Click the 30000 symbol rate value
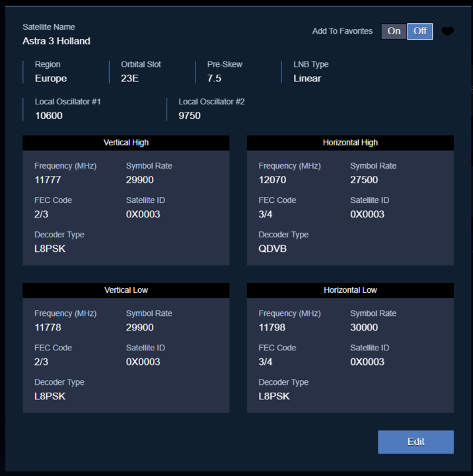This screenshot has width=473, height=476. coord(364,327)
